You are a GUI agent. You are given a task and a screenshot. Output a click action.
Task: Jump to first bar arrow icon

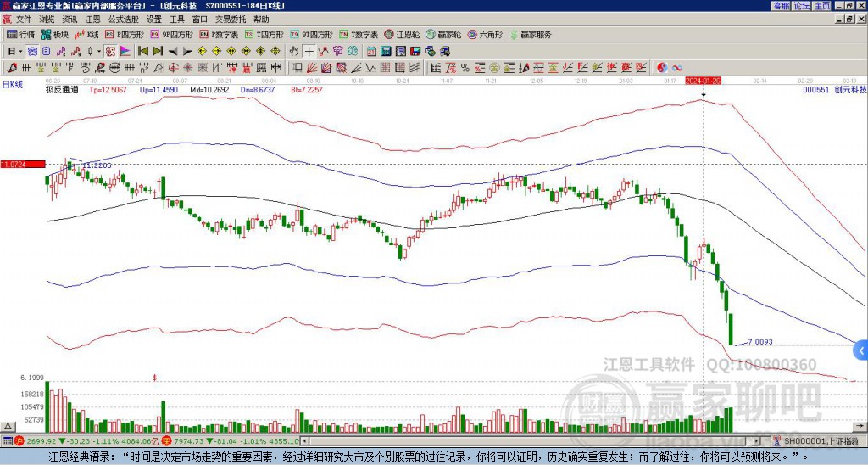142,52
